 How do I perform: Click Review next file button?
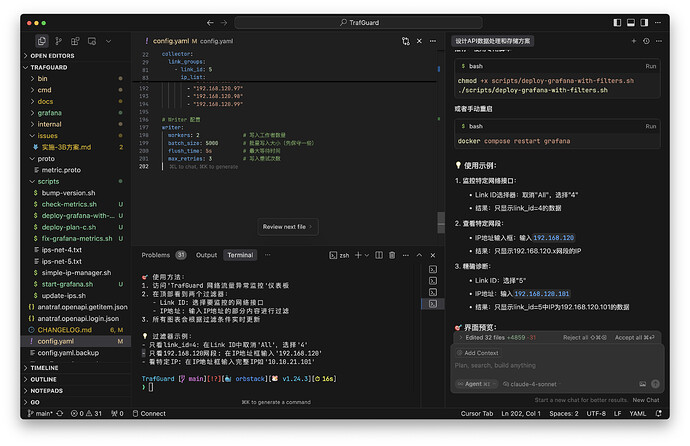point(288,227)
